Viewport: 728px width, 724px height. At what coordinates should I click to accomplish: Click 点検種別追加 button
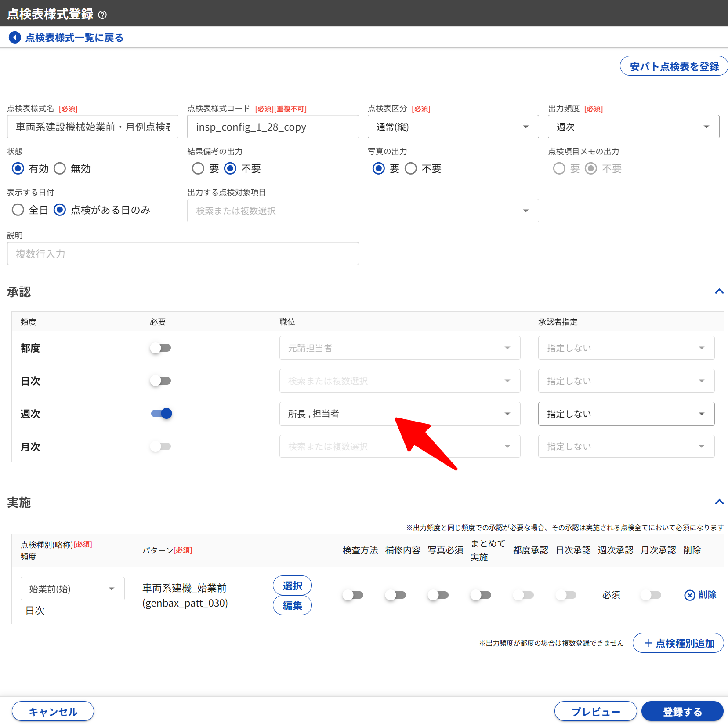tap(678, 643)
